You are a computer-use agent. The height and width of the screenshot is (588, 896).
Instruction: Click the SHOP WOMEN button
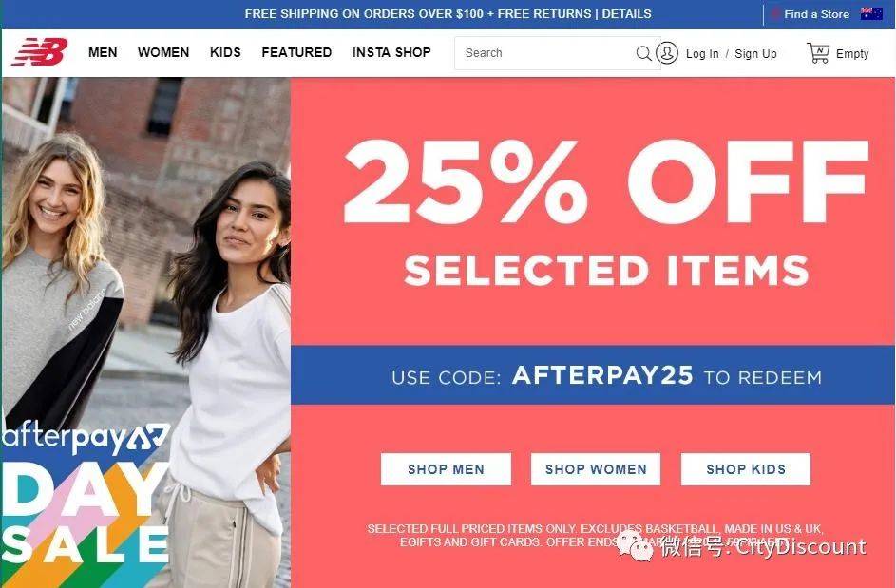pyautogui.click(x=596, y=469)
